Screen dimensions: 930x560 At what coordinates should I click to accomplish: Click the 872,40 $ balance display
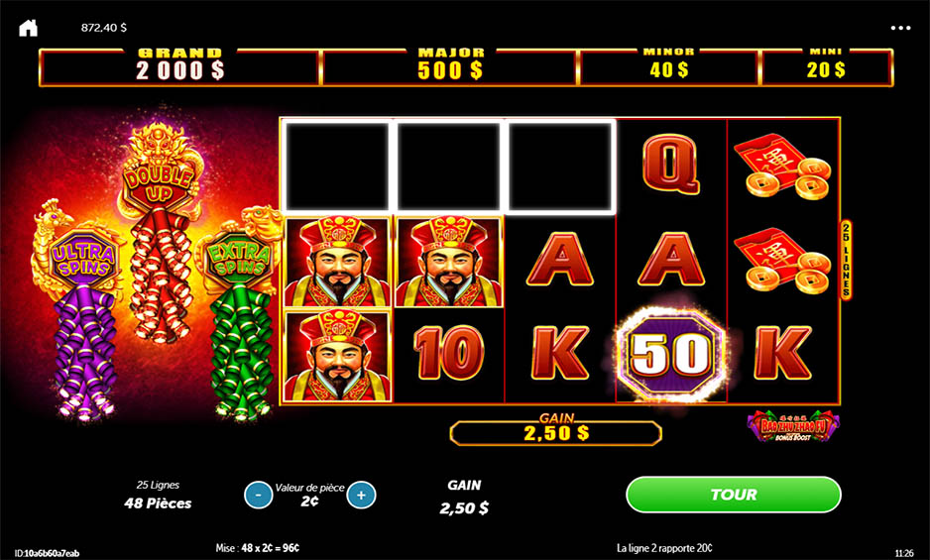104,28
